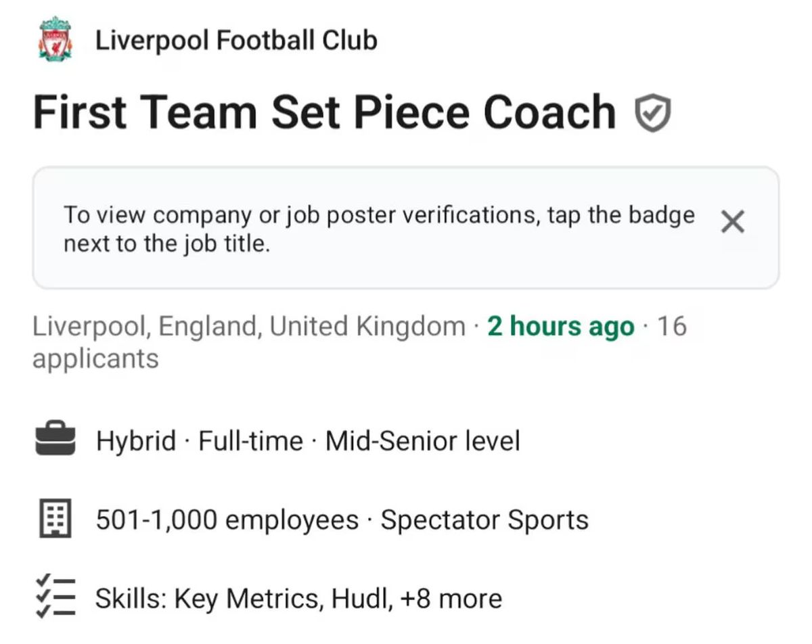Image resolution: width=812 pixels, height=644 pixels.
Task: Tap the verification shield badge
Action: point(653,114)
